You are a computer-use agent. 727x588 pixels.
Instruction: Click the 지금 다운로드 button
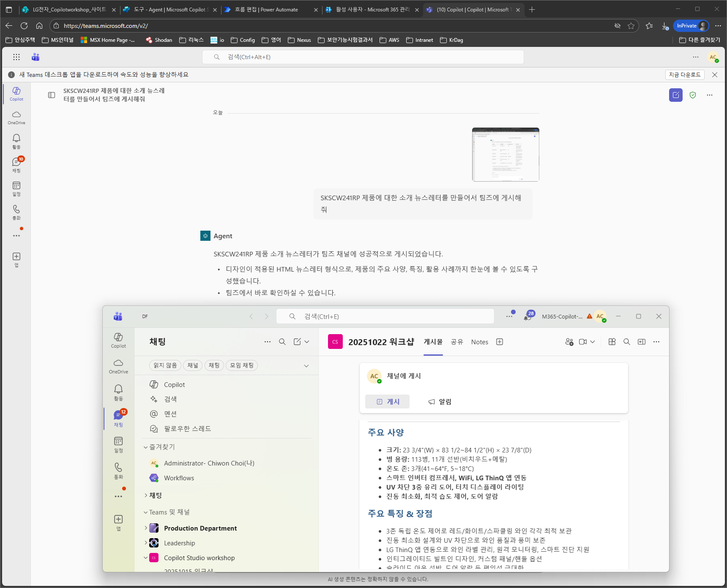(x=685, y=75)
